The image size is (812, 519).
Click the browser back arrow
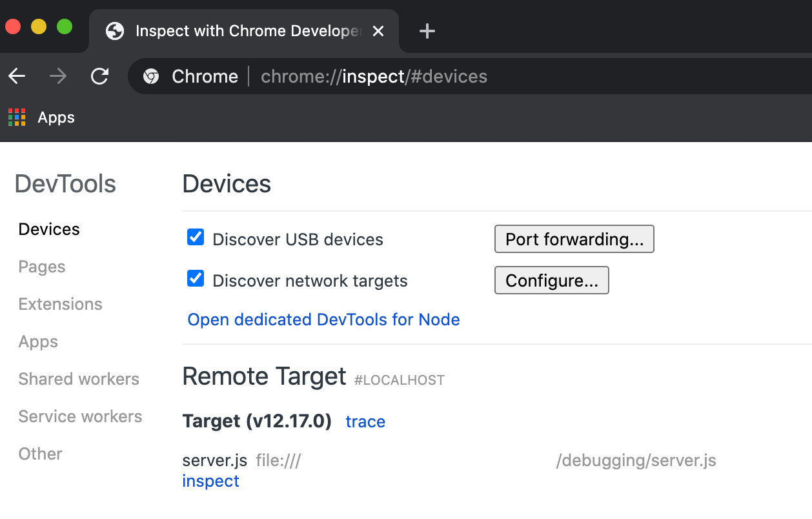[17, 77]
